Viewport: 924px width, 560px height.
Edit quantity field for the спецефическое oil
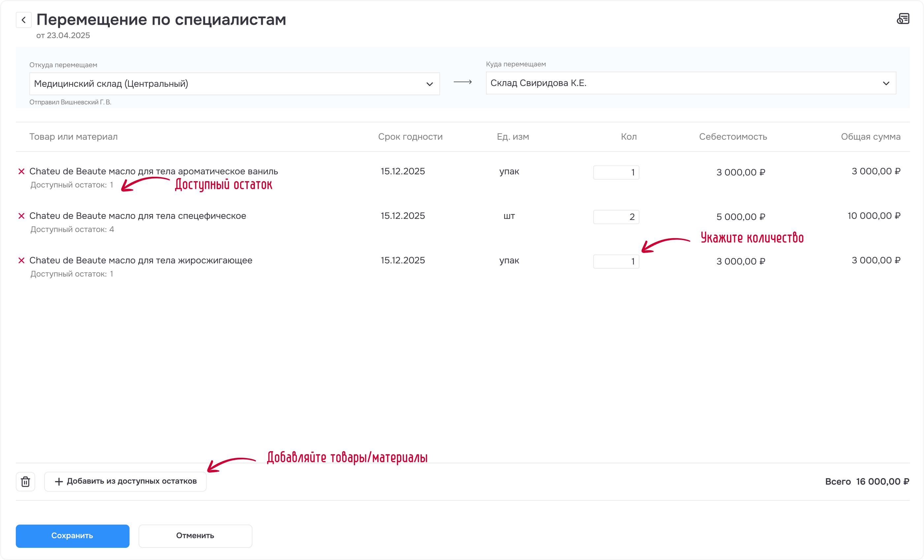[616, 217]
